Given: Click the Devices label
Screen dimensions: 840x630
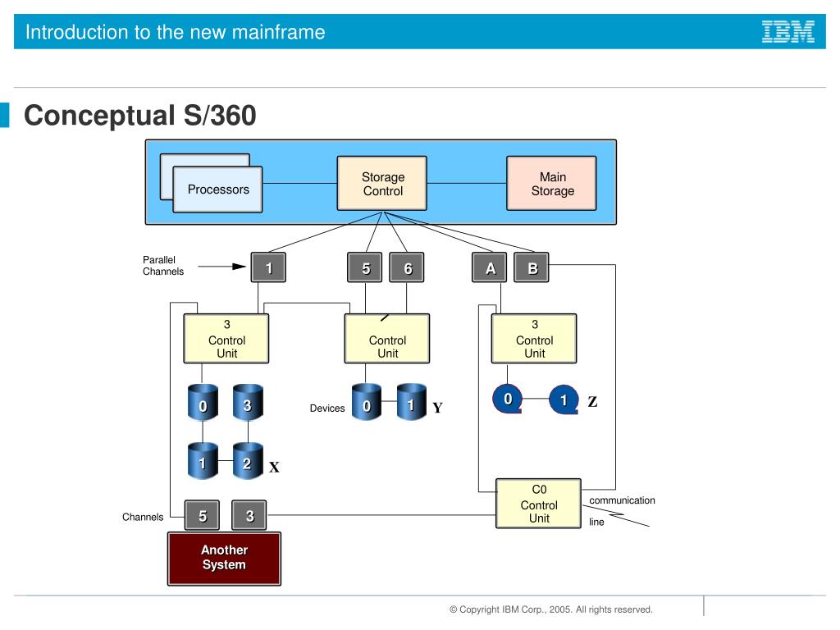Looking at the screenshot, I should (326, 409).
